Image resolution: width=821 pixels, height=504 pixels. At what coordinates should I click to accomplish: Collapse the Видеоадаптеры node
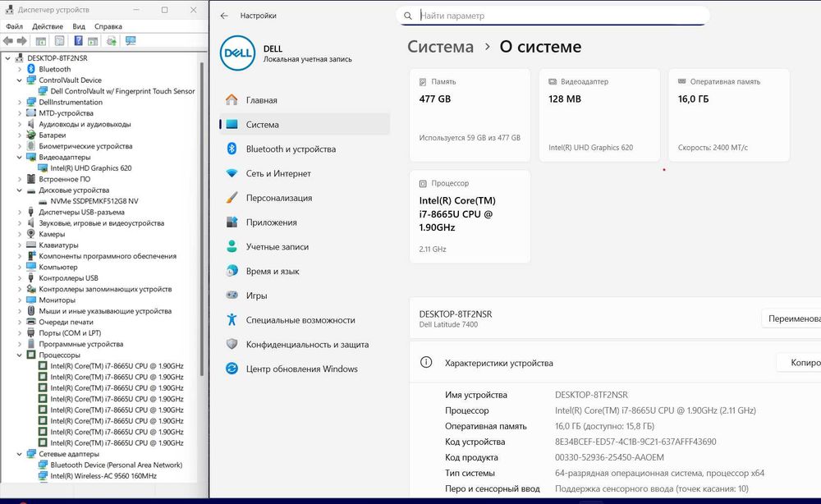(x=20, y=157)
